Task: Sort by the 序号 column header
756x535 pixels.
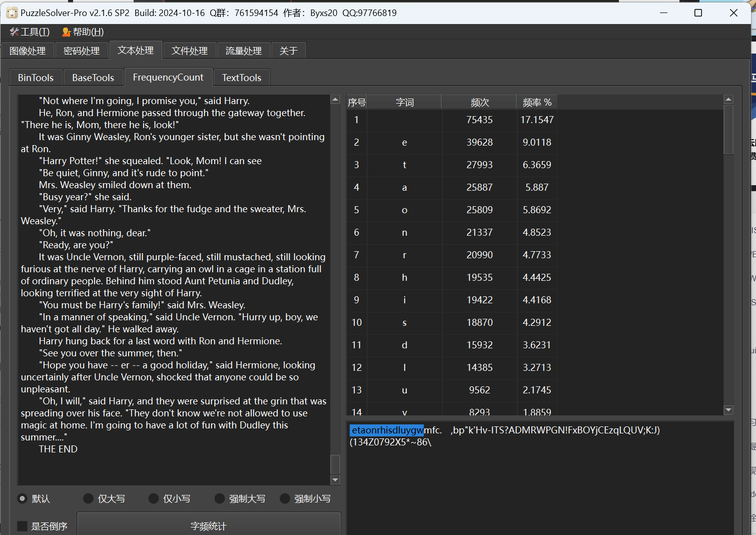Action: coord(357,102)
